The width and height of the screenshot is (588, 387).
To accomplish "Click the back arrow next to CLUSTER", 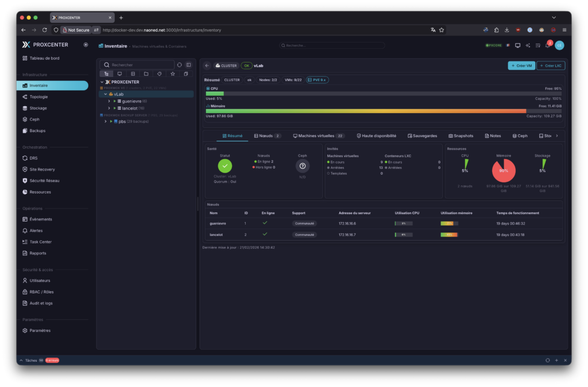I will (207, 65).
